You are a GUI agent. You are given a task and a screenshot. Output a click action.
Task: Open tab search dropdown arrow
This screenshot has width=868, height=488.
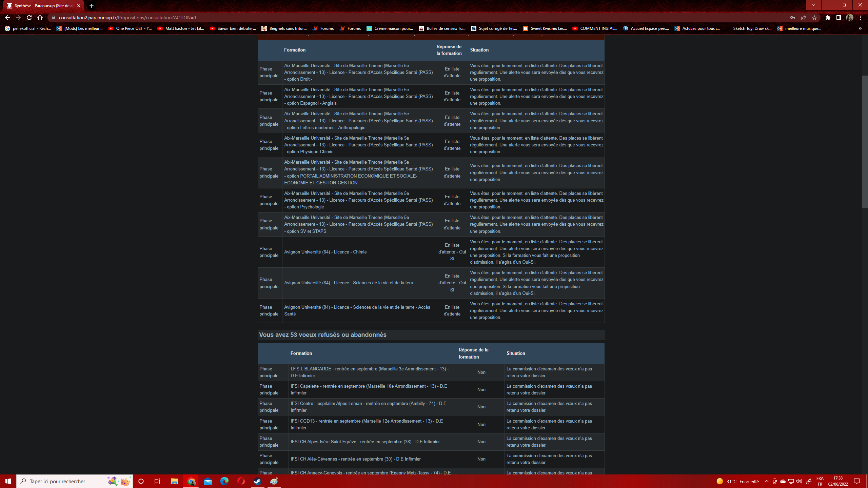(813, 5)
